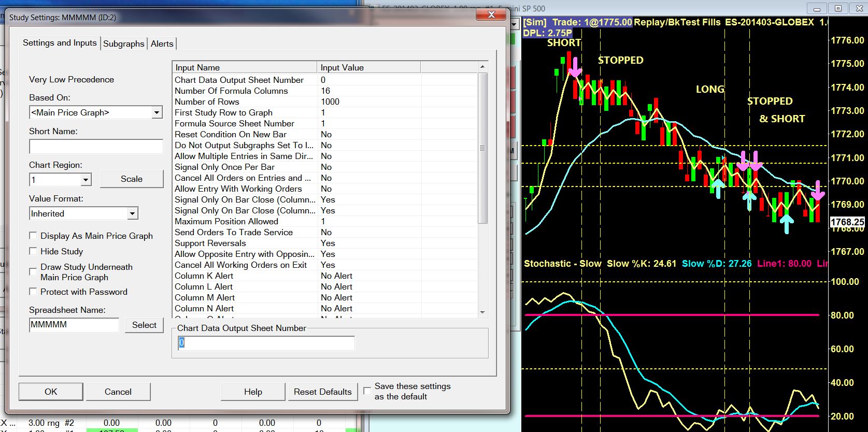
Task: Click the Scale button
Action: [131, 179]
